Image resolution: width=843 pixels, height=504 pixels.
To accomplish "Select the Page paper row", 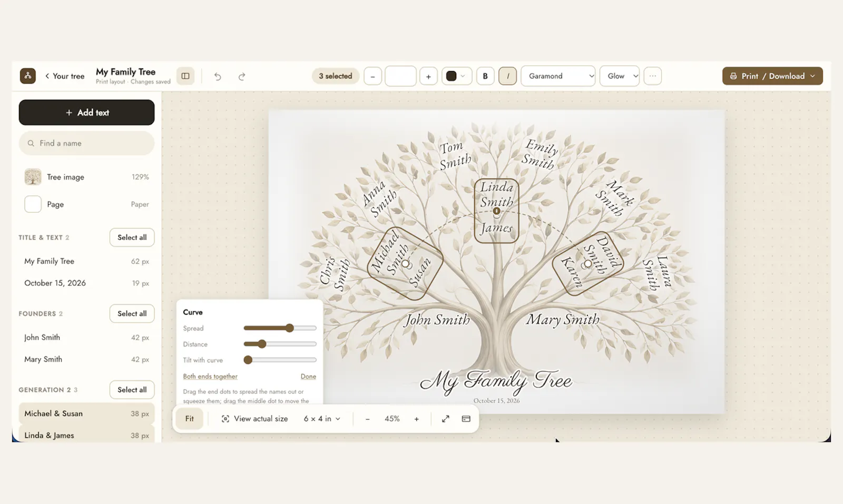I will point(87,204).
